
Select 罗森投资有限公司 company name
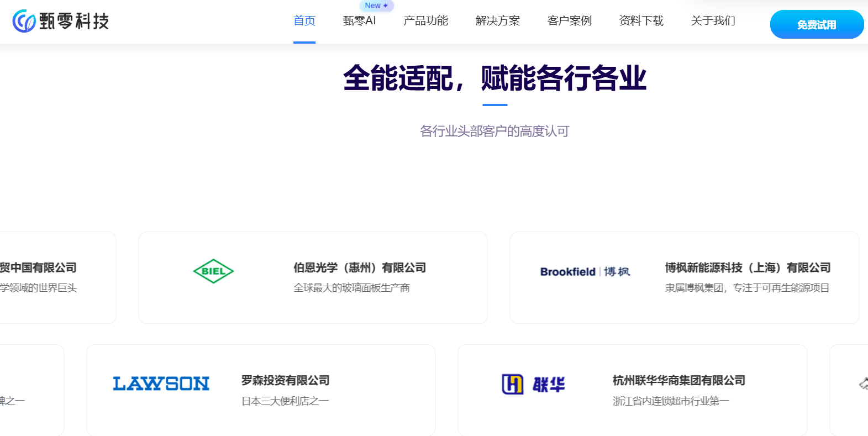click(x=286, y=381)
